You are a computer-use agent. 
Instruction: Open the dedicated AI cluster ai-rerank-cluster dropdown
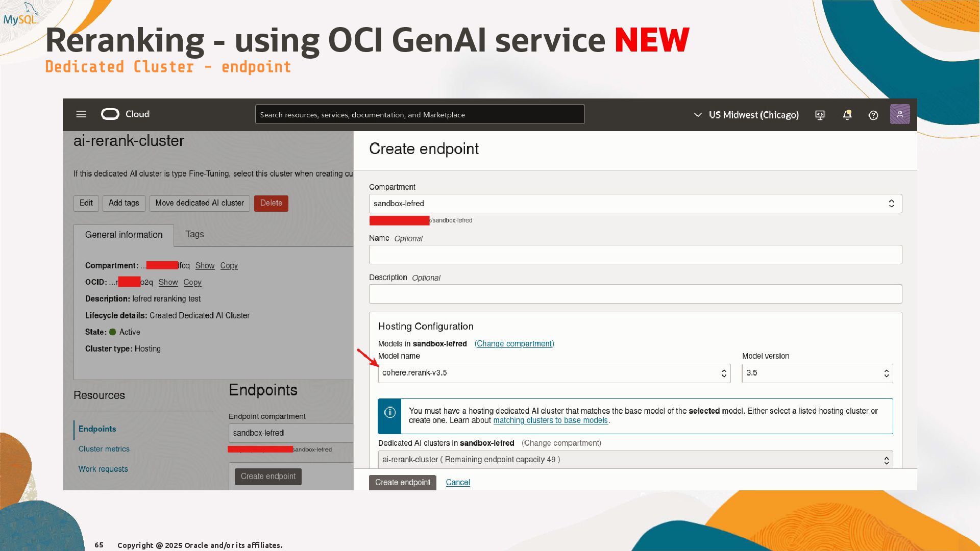(x=635, y=460)
